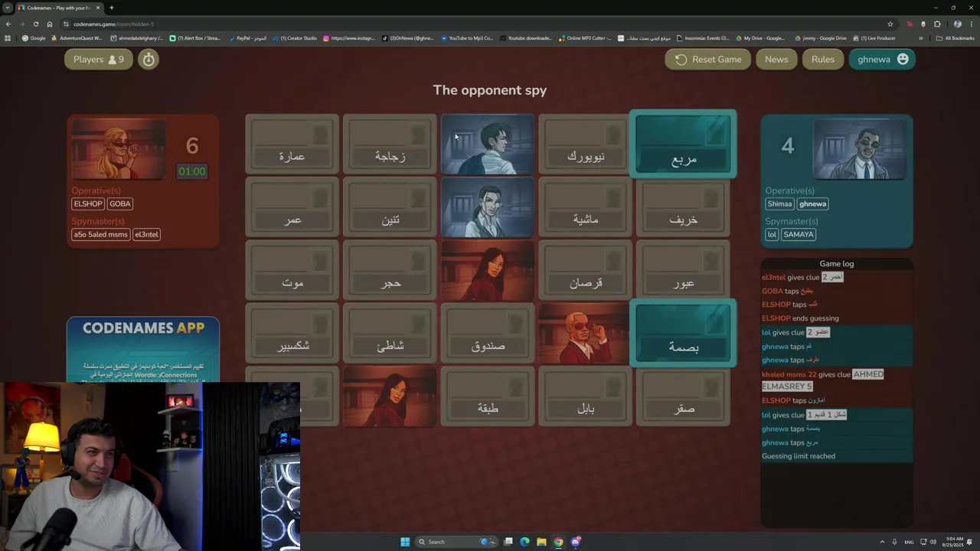Click the Shimaa blue operative tag
This screenshot has height=551, width=980.
click(779, 204)
